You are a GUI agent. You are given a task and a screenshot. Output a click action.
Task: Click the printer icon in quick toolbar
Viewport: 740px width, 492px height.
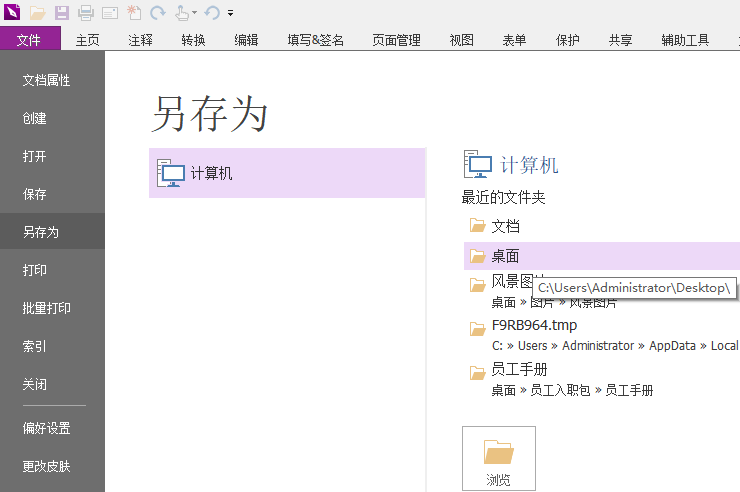pos(85,13)
